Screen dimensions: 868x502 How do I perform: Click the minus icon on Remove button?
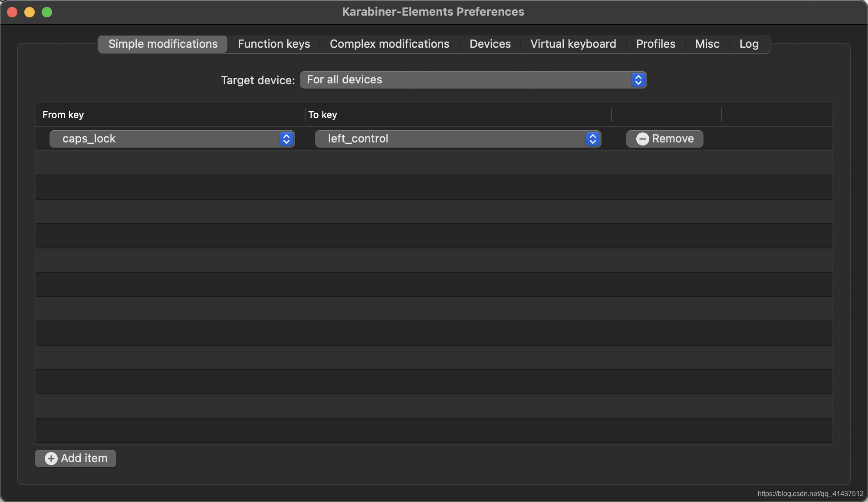pos(642,139)
